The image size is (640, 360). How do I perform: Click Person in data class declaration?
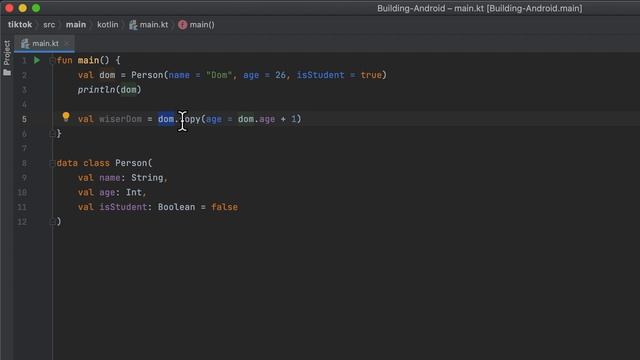coord(131,163)
